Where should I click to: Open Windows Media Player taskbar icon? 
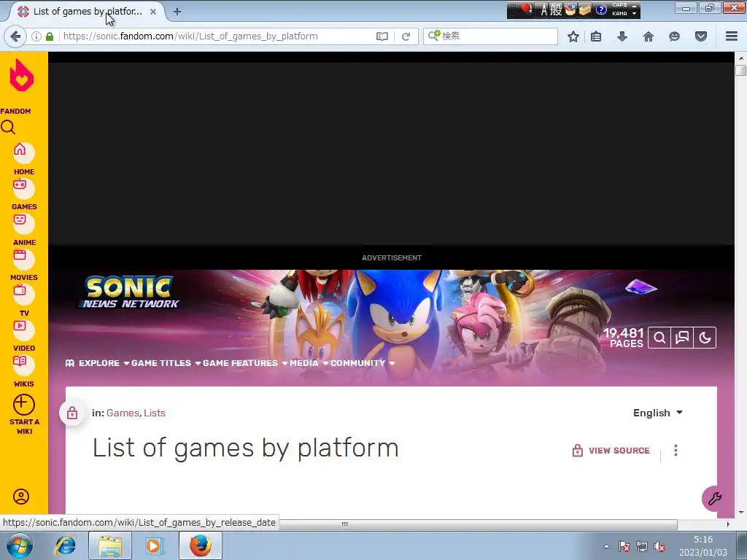153,545
